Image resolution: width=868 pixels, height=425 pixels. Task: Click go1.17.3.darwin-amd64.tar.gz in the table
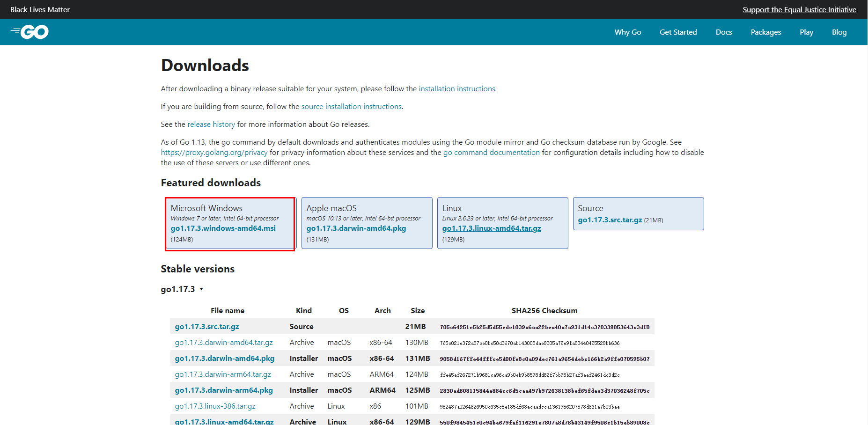coord(224,343)
